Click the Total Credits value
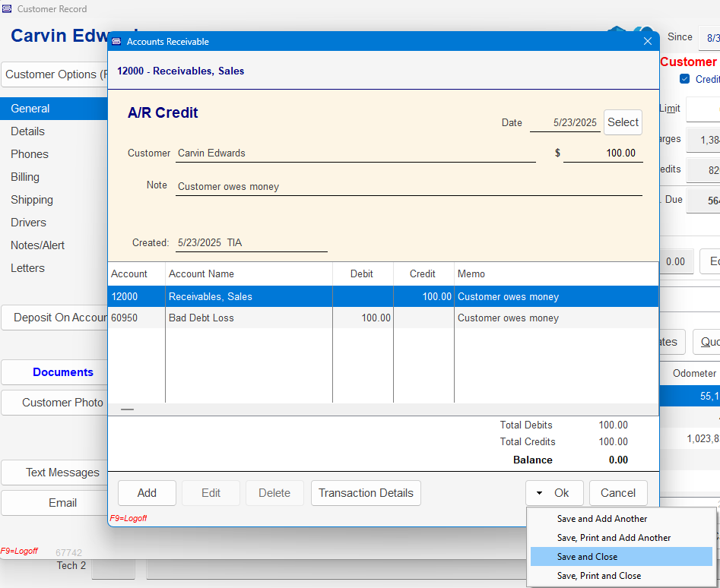720x588 pixels. 613,441
